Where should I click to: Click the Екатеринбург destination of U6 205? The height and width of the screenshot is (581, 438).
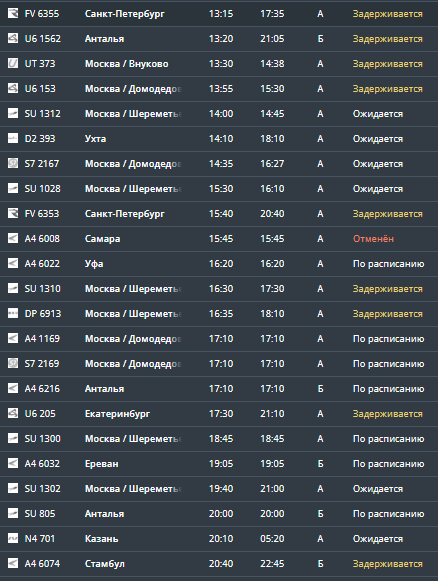click(117, 414)
